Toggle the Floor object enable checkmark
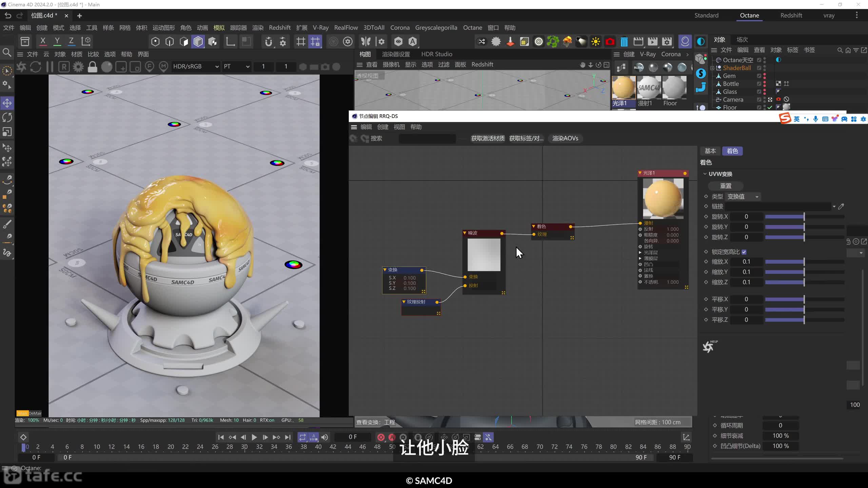The image size is (868, 488). [770, 107]
